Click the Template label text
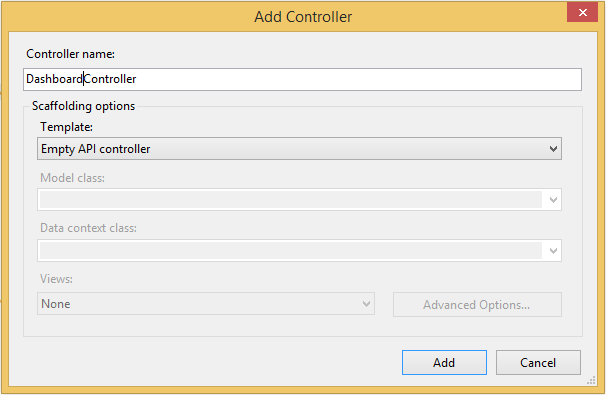This screenshot has width=606, height=395. (66, 127)
